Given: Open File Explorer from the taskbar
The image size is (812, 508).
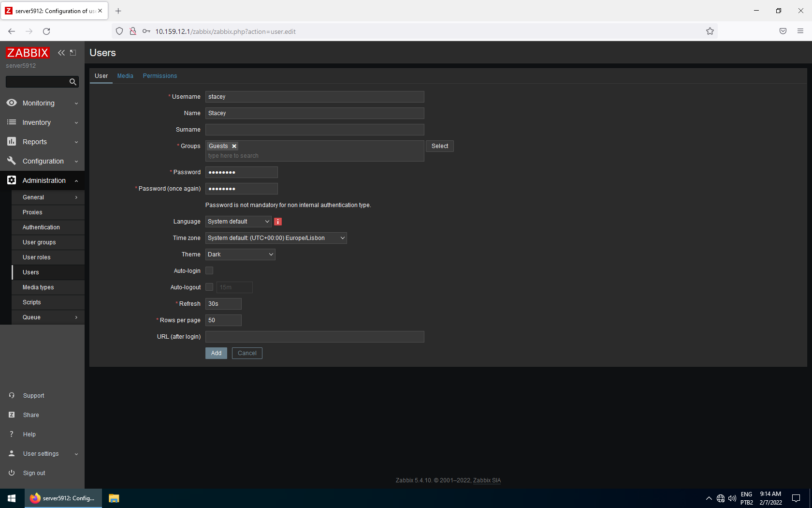Looking at the screenshot, I should (114, 498).
